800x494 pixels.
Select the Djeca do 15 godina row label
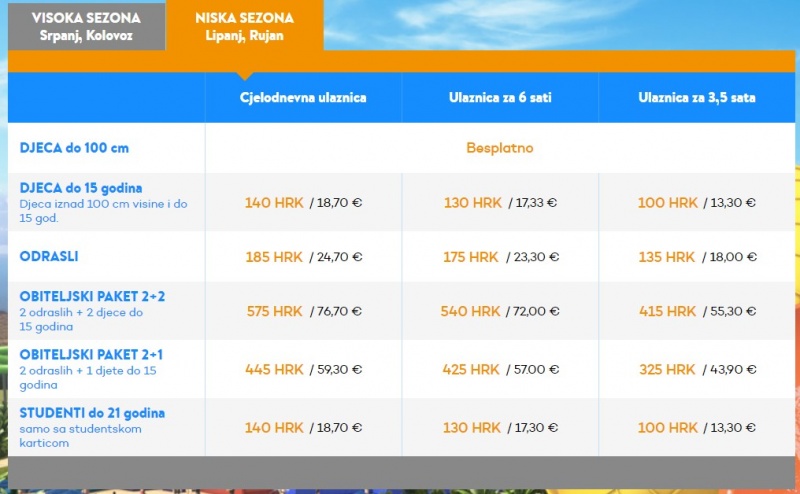[81, 188]
